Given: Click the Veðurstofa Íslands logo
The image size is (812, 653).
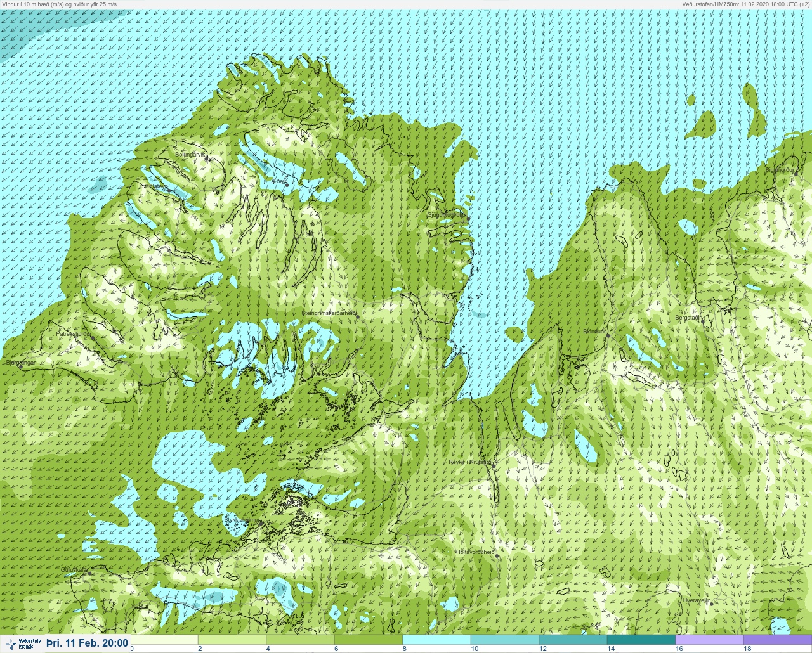Looking at the screenshot, I should coord(22,643).
